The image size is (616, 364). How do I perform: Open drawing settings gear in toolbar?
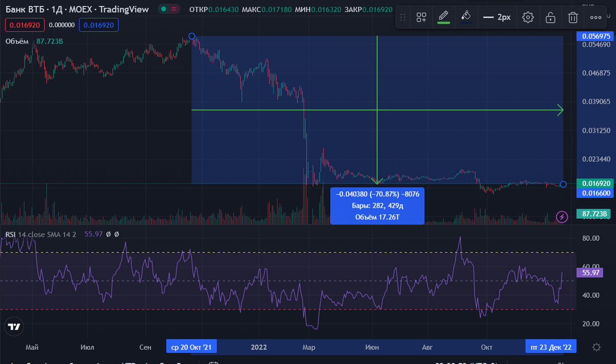pyautogui.click(x=528, y=17)
